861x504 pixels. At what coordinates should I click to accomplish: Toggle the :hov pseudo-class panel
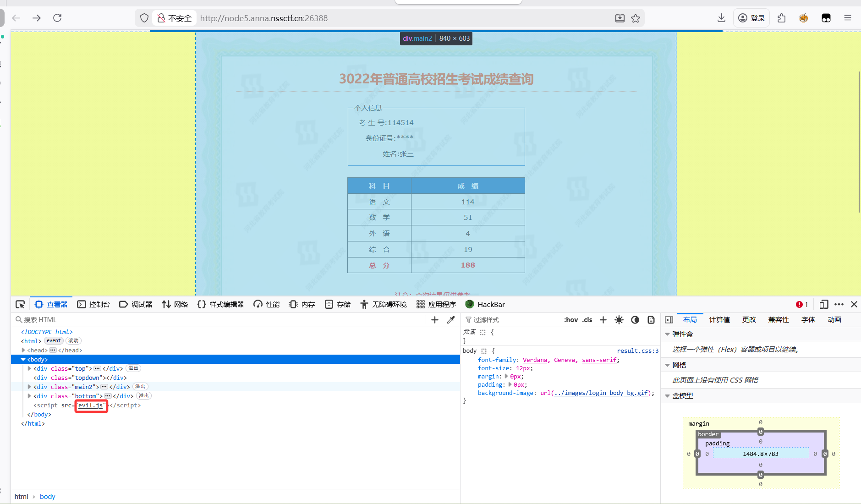pos(571,320)
